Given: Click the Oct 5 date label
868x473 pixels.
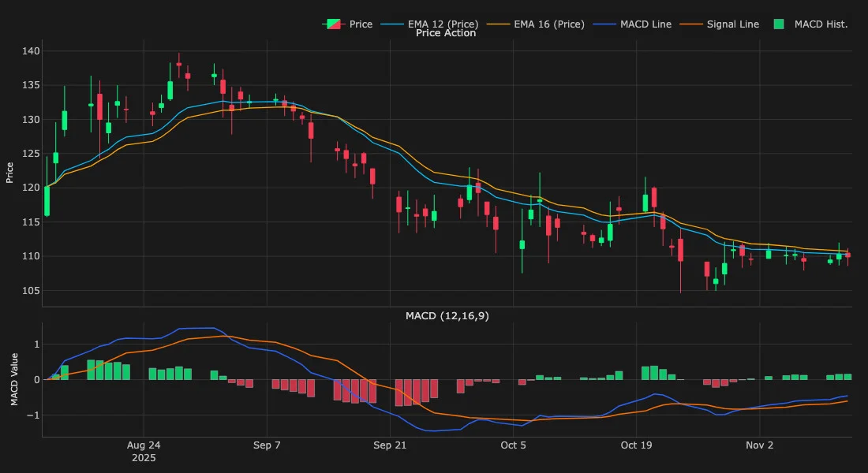Looking at the screenshot, I should click(513, 445).
